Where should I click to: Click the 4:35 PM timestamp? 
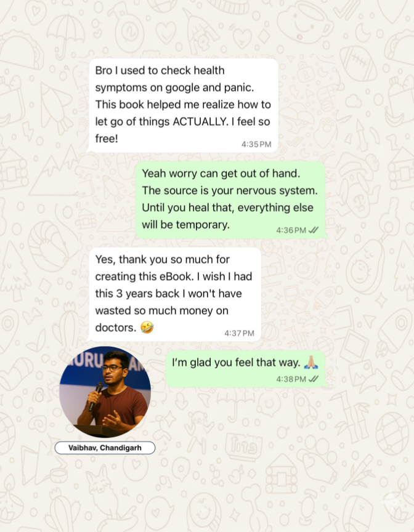(x=256, y=144)
